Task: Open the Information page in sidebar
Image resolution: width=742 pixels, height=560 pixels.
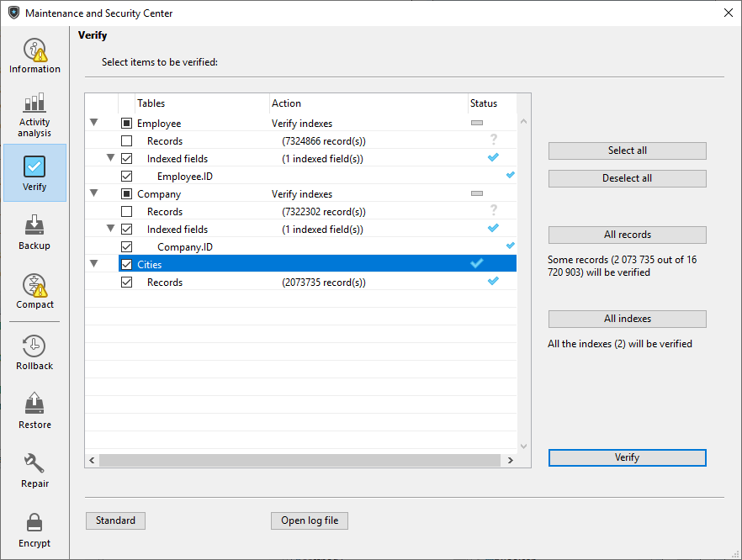Action: 34,55
